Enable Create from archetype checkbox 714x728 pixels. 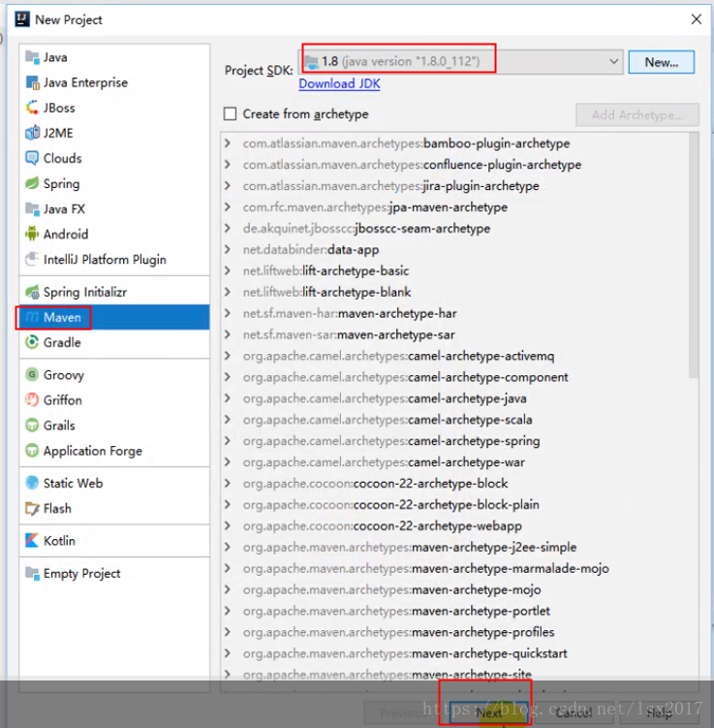[x=231, y=113]
